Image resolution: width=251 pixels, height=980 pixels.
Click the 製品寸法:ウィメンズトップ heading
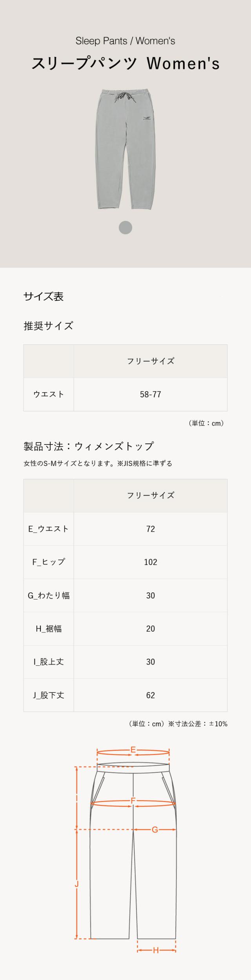[x=89, y=446]
